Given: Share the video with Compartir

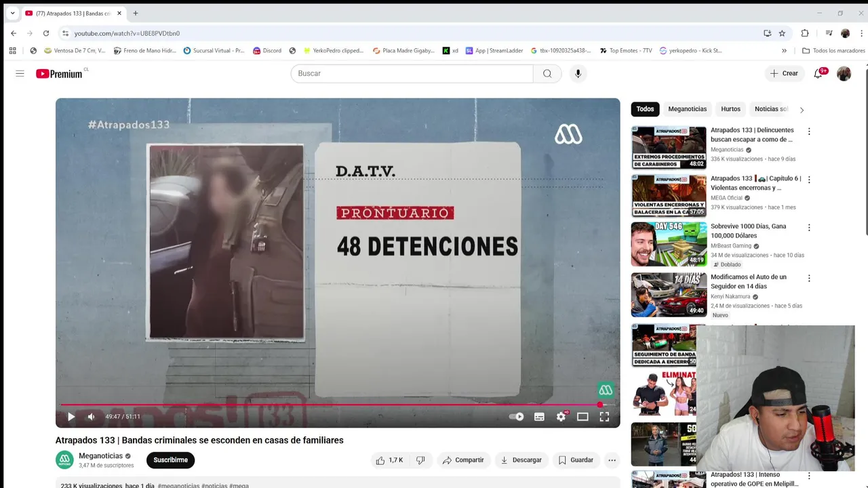Looking at the screenshot, I should pos(463,460).
